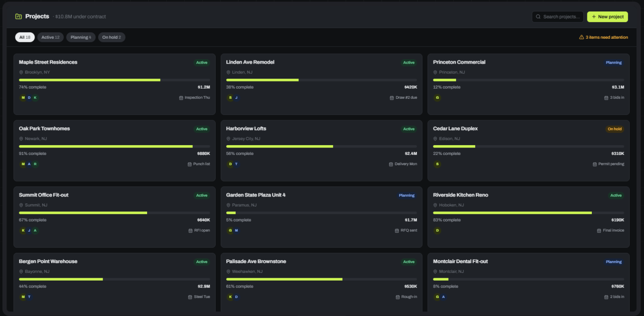The height and width of the screenshot is (316, 644).
Task: Click the location pin beside Summit, NJ
Action: click(21, 205)
